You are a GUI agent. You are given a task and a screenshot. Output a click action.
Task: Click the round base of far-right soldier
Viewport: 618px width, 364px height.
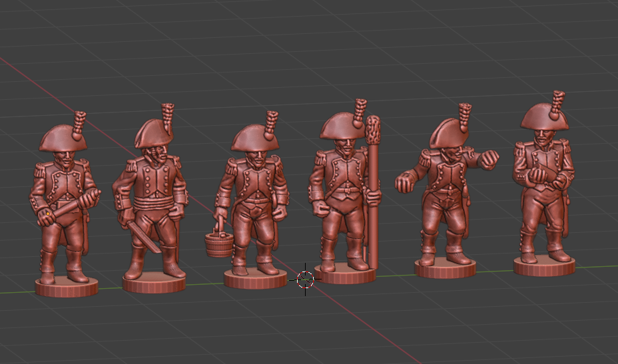[544, 267]
